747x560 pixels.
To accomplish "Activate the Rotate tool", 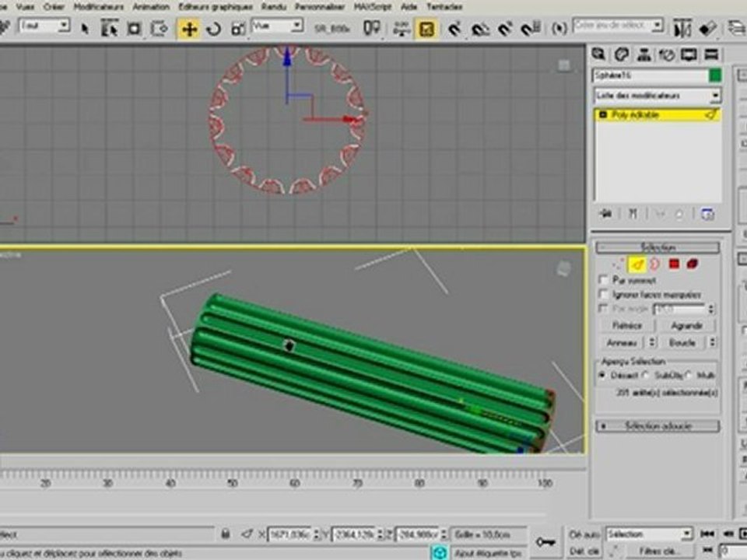I will click(213, 29).
